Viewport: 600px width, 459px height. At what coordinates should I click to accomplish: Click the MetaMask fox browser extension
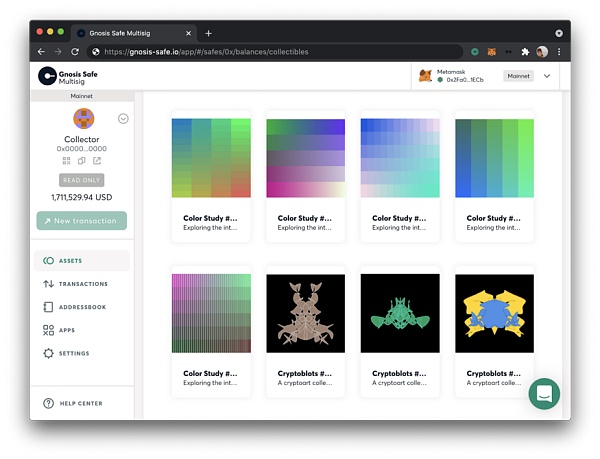click(x=492, y=51)
